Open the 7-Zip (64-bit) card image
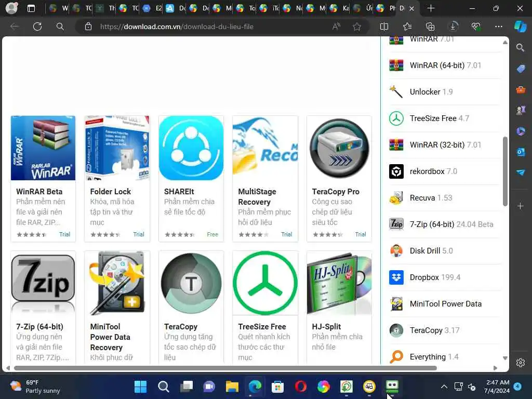 pyautogui.click(x=43, y=283)
